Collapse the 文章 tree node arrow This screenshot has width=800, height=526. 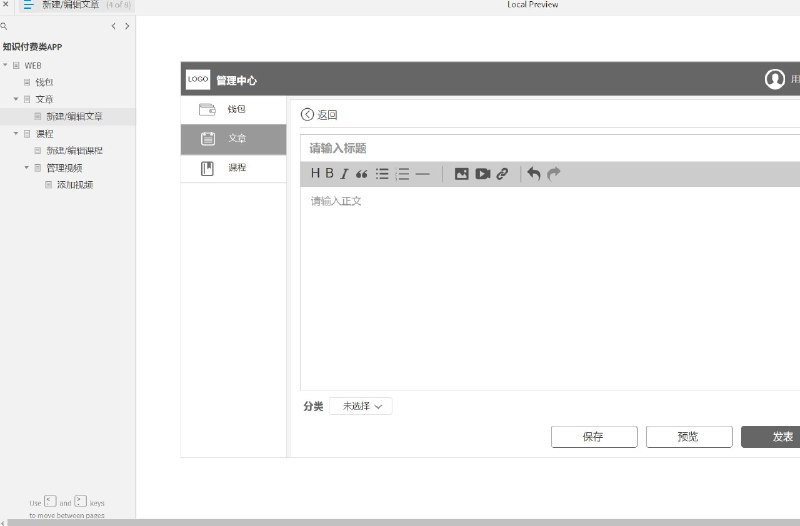point(16,98)
